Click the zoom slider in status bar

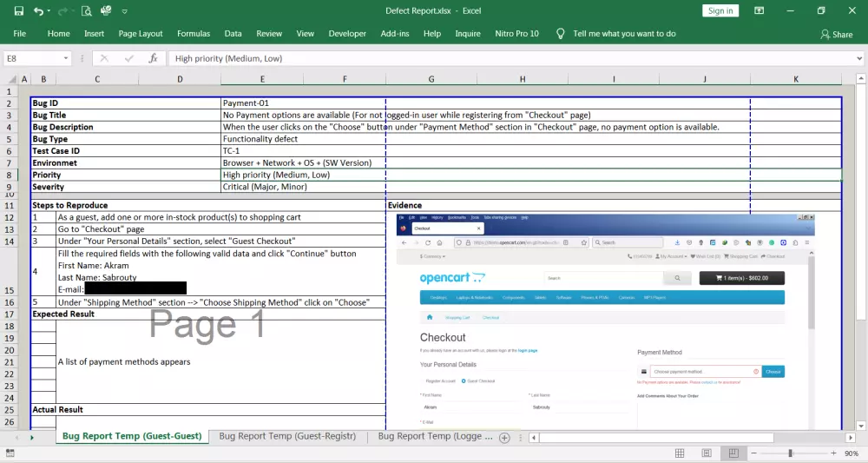(790, 453)
